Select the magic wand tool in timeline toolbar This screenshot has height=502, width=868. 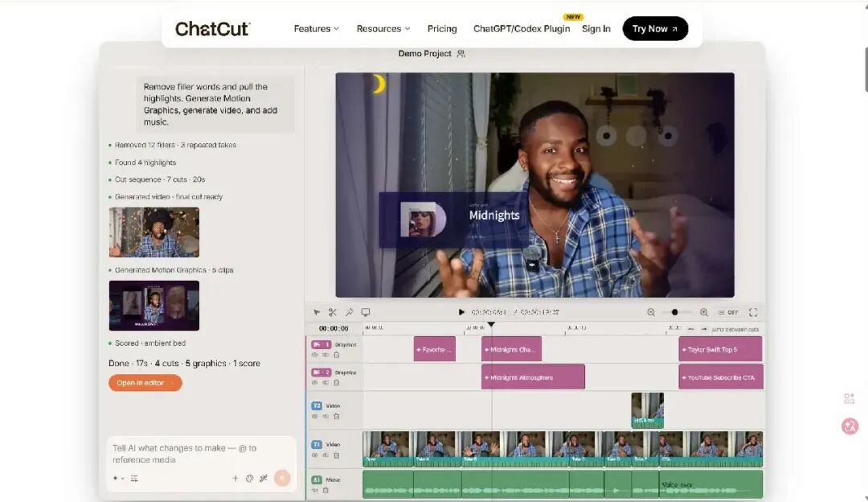click(349, 312)
